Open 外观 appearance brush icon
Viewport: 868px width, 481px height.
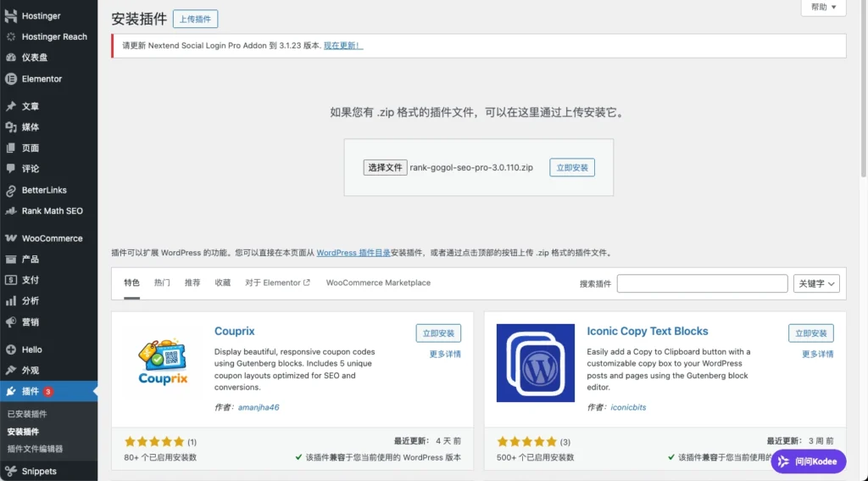[10, 370]
